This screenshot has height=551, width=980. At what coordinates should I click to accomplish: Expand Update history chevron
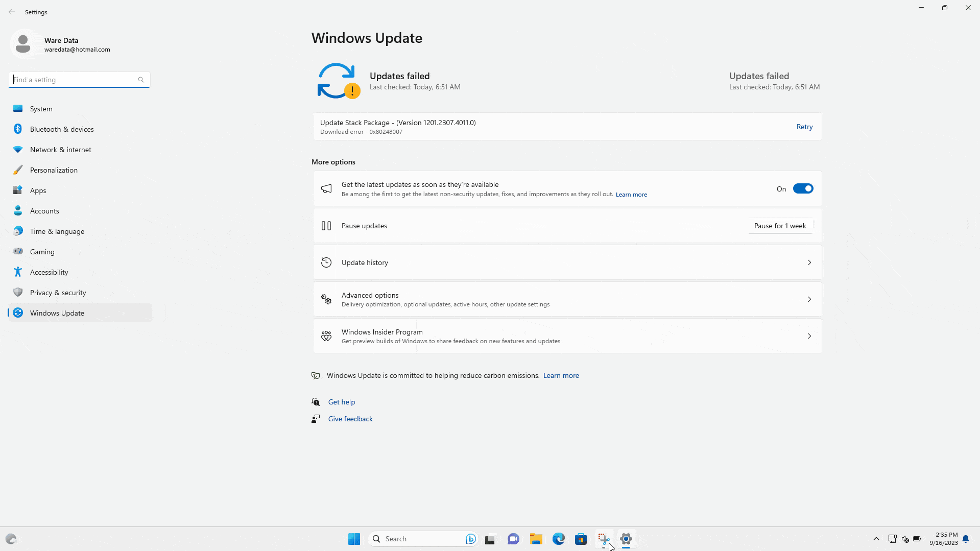point(809,262)
